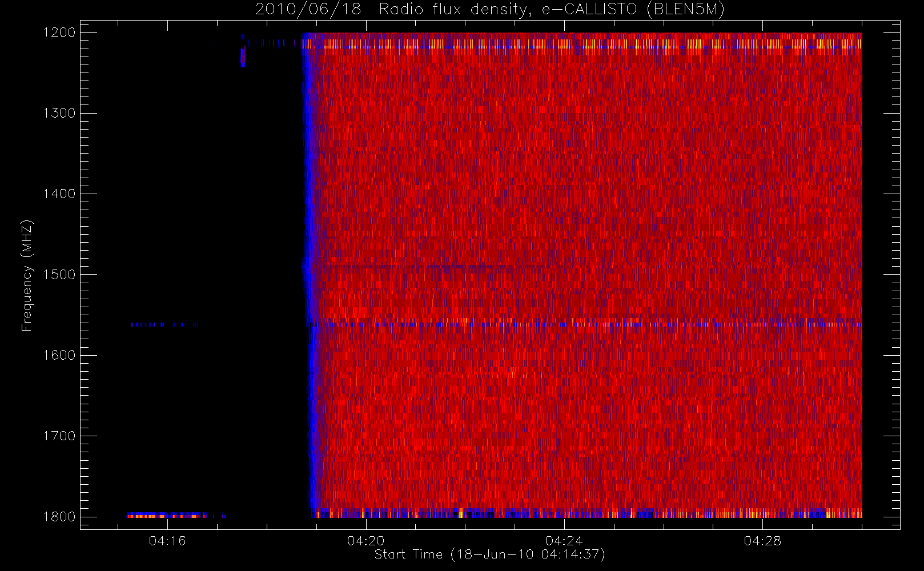The height and width of the screenshot is (571, 924).
Task: Click the 1300 frequency tick label
Action: 59,113
